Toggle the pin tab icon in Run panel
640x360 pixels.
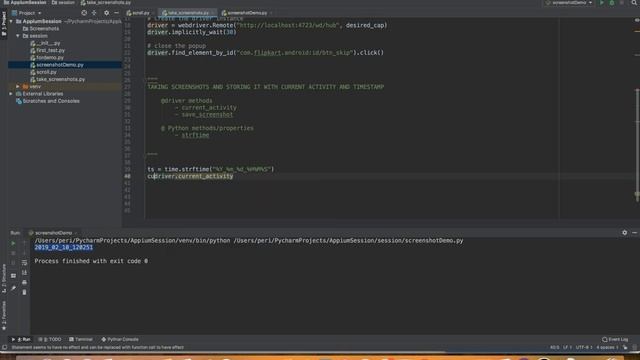point(13,288)
